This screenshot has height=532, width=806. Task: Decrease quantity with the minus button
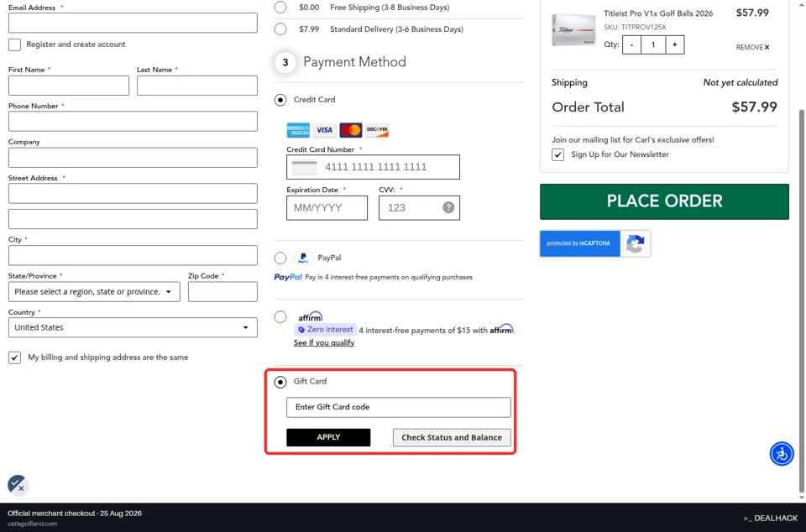point(631,44)
